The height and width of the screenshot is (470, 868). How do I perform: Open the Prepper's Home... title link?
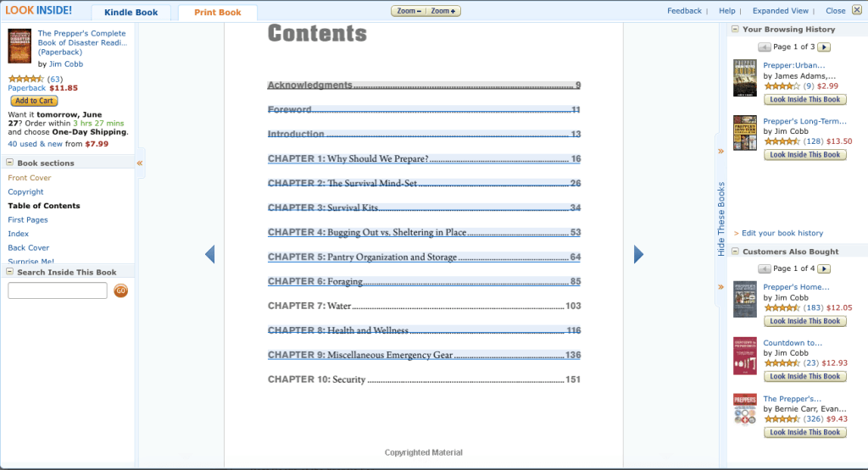pos(796,287)
